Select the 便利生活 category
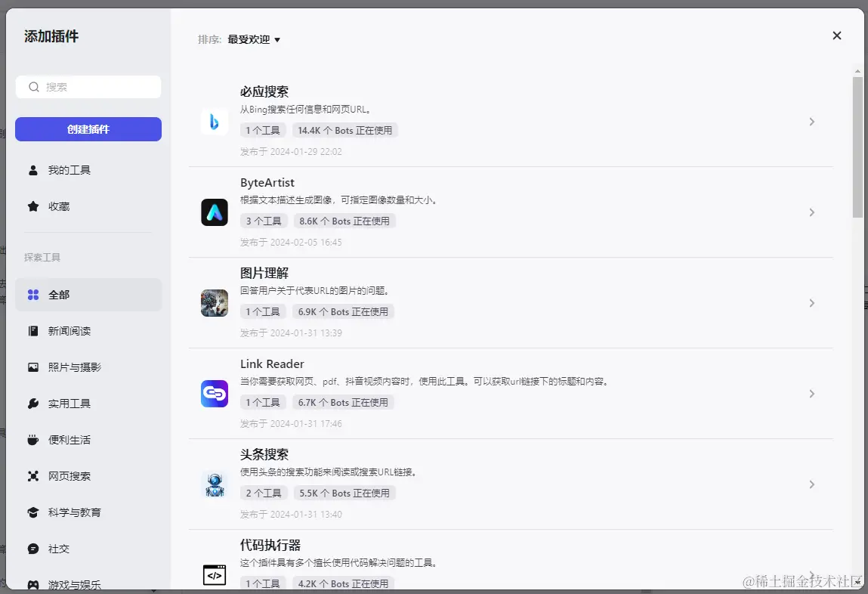 pyautogui.click(x=88, y=440)
